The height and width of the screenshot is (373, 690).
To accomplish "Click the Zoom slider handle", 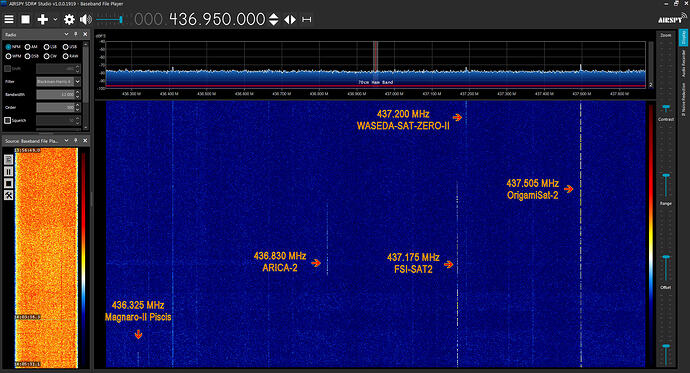I will coord(666,107).
